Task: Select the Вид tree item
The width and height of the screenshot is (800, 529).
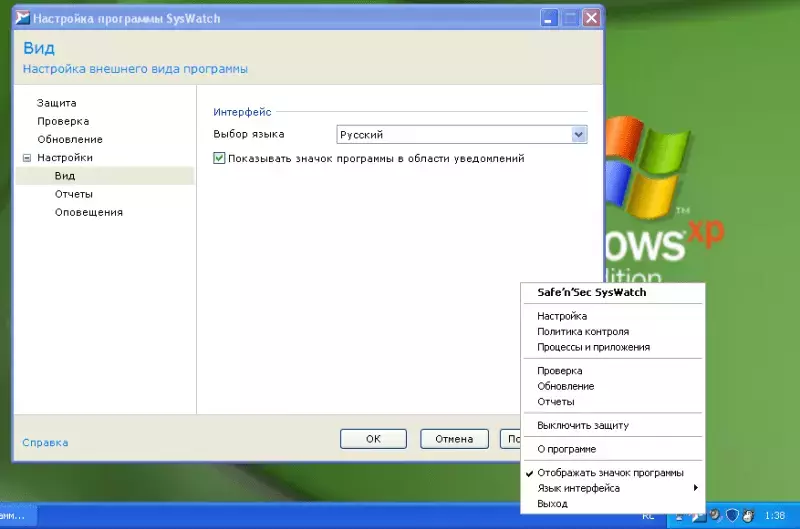Action: click(x=65, y=175)
